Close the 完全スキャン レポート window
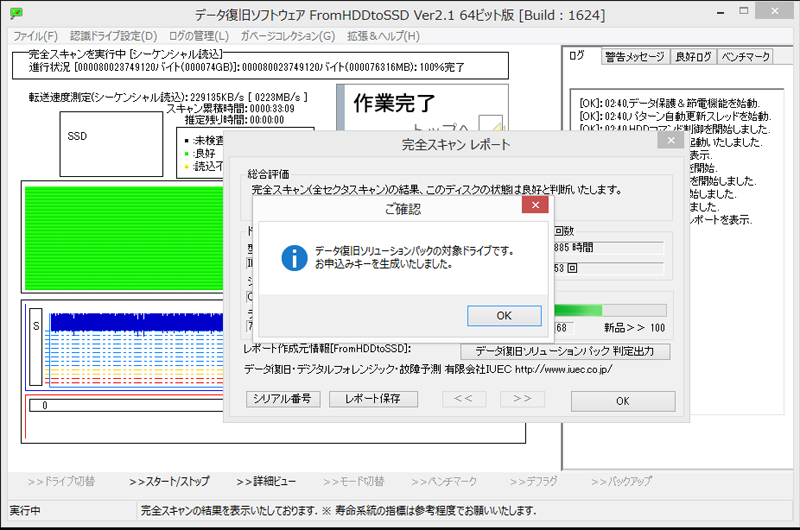 pos(671,140)
